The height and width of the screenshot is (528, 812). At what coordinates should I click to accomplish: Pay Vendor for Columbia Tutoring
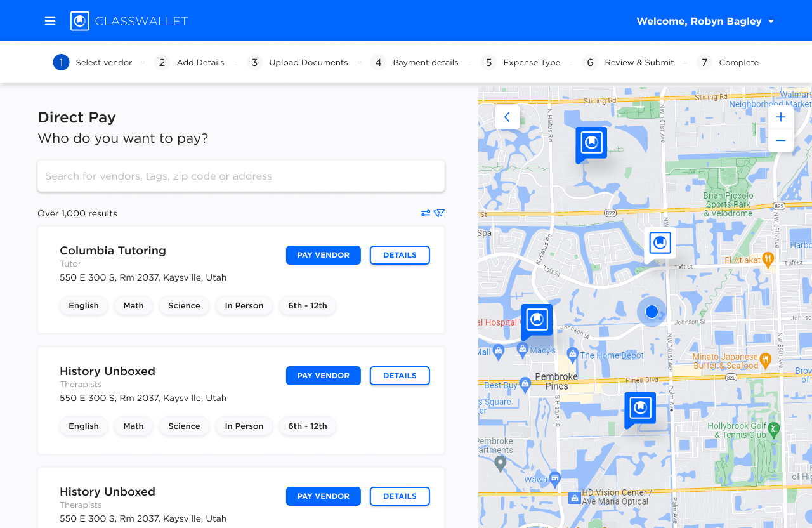tap(323, 255)
